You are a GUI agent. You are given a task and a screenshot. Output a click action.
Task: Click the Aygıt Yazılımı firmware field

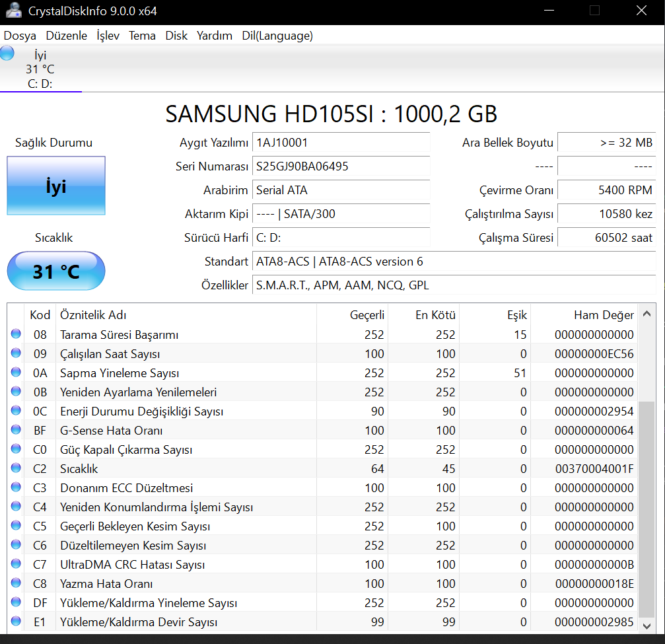click(341, 143)
